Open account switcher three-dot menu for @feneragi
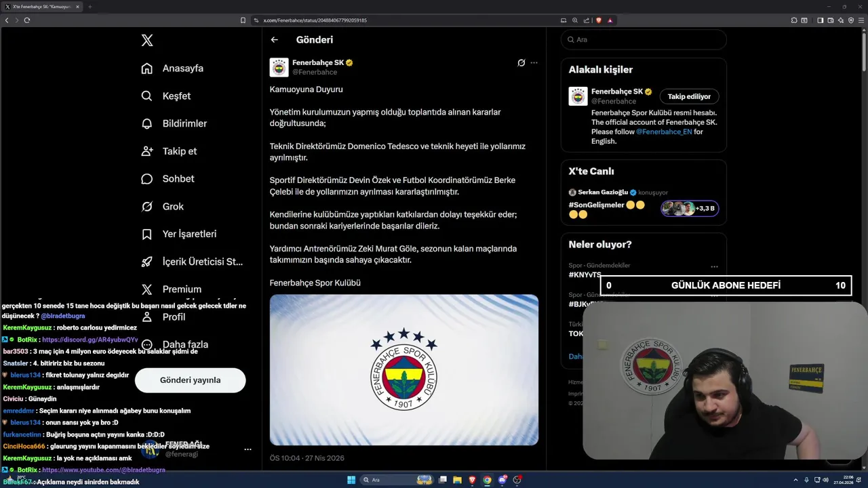 pyautogui.click(x=248, y=449)
